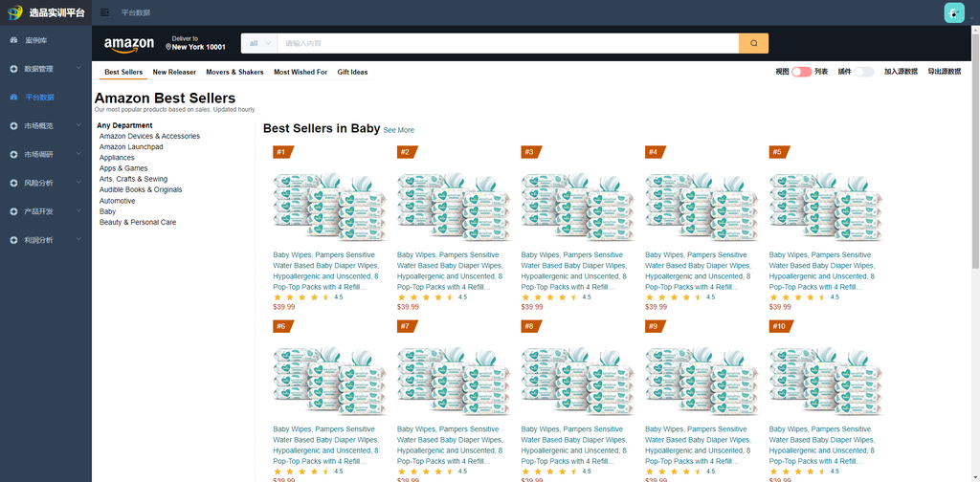Open the Gift Ideas tab
Viewport: 980px width, 482px height.
coord(352,73)
